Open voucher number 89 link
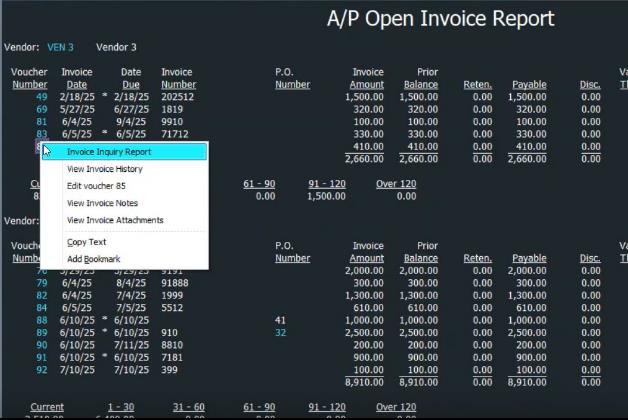Viewport: 628px width, 420px height. tap(41, 332)
